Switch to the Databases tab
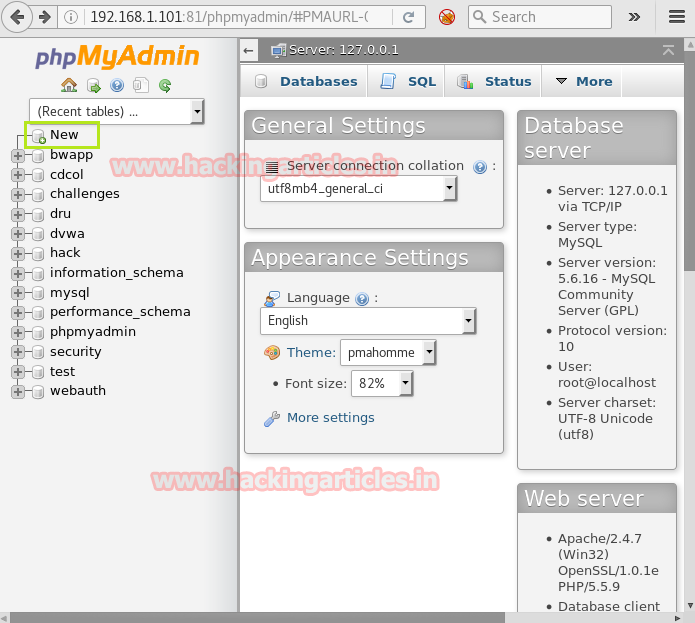Screen dimensions: 695x623 point(305,82)
